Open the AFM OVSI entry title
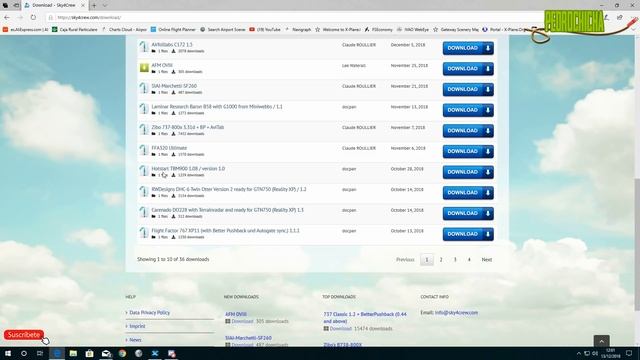 click(162, 65)
